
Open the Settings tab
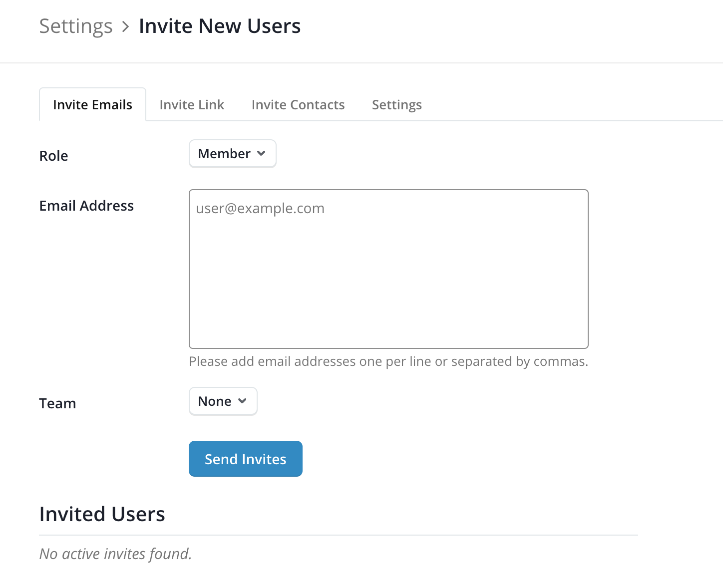pos(397,105)
